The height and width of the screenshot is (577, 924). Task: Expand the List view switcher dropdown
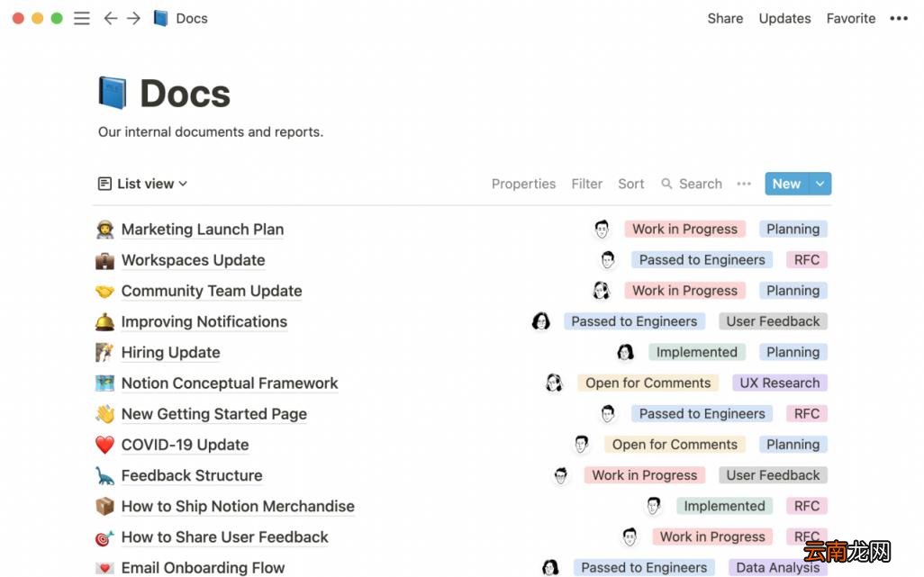pyautogui.click(x=142, y=184)
